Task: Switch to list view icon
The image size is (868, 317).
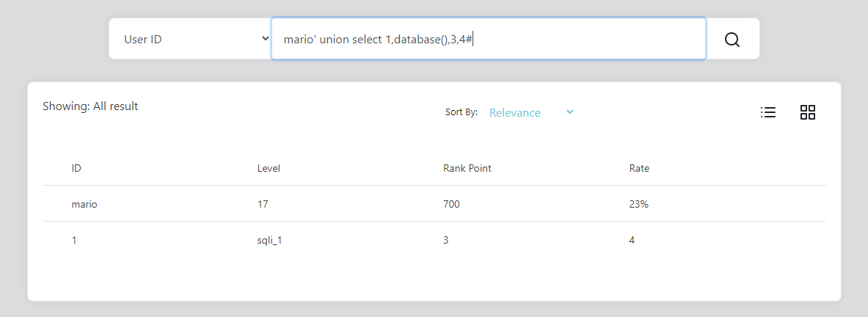Action: (767, 112)
